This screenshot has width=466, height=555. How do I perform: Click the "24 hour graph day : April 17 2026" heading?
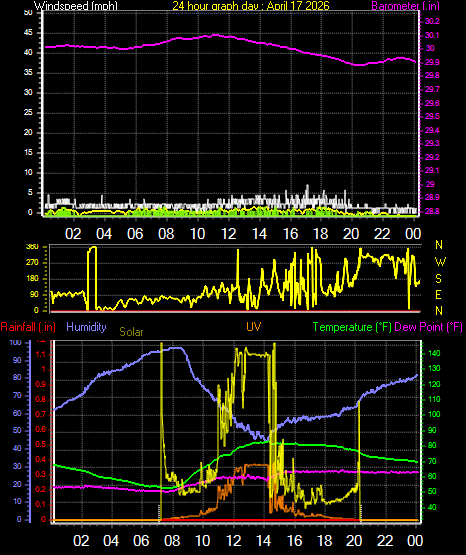251,6
